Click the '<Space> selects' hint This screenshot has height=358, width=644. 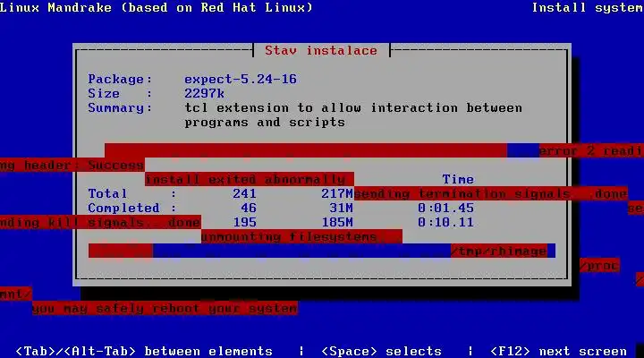tap(381, 351)
